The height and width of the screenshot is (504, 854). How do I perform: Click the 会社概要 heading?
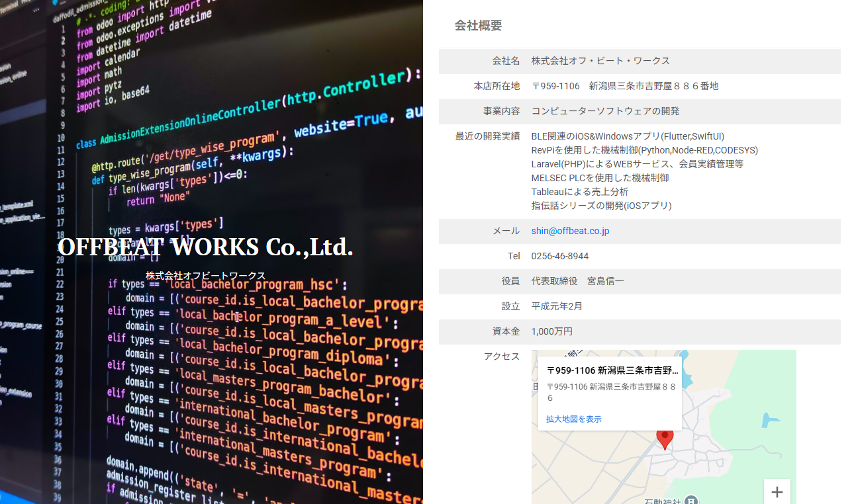[x=478, y=26]
